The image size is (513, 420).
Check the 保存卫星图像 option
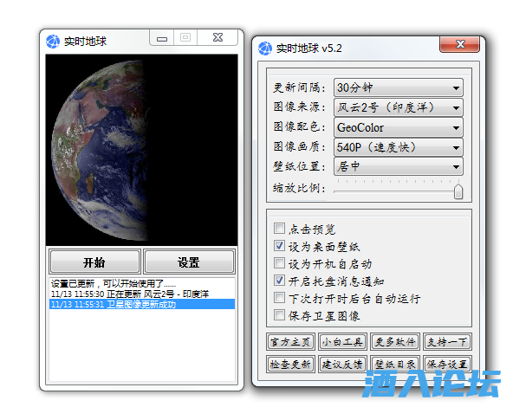279,314
